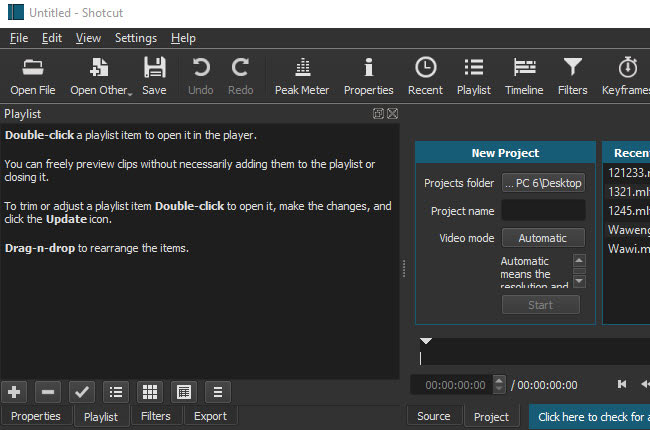Remove playlist item with minus icon
650x430 pixels.
point(48,392)
